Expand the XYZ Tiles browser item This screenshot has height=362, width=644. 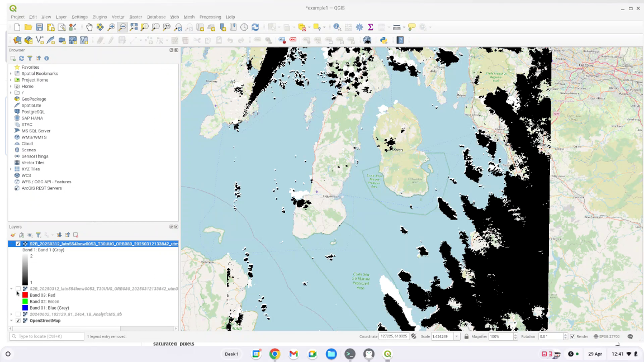pos(11,169)
